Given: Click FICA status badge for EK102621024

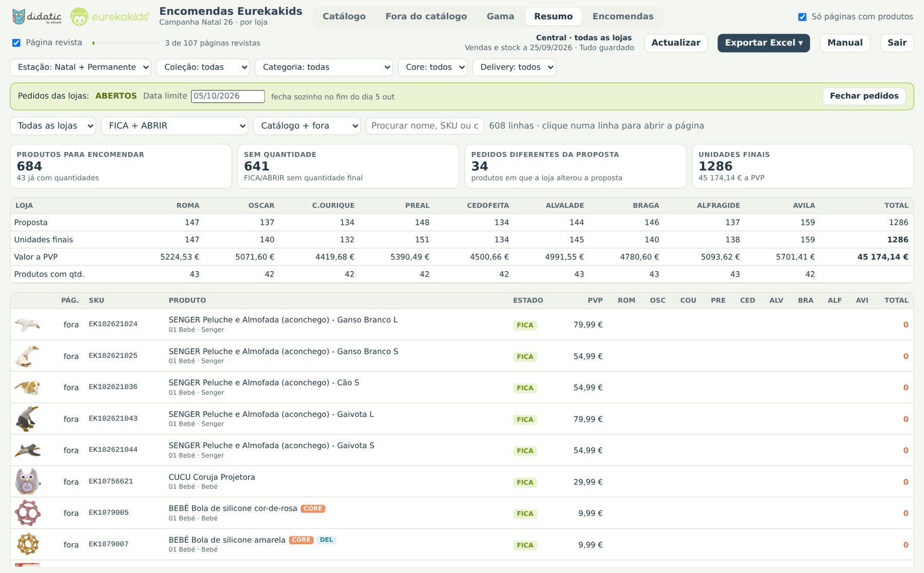Looking at the screenshot, I should 525,325.
